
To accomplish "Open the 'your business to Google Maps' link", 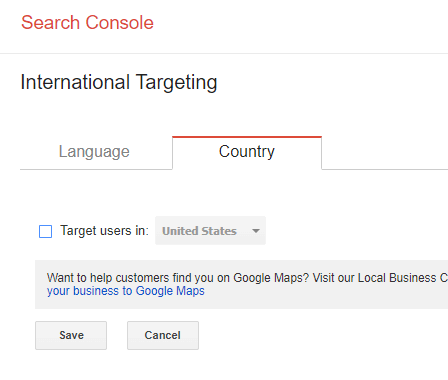I will pyautogui.click(x=126, y=291).
